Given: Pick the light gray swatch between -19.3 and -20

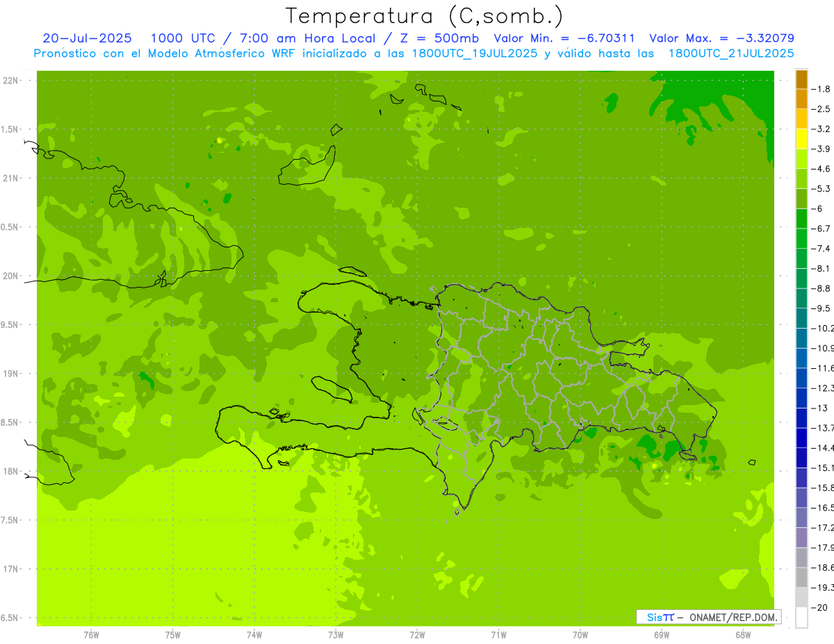Looking at the screenshot, I should coord(801,597).
